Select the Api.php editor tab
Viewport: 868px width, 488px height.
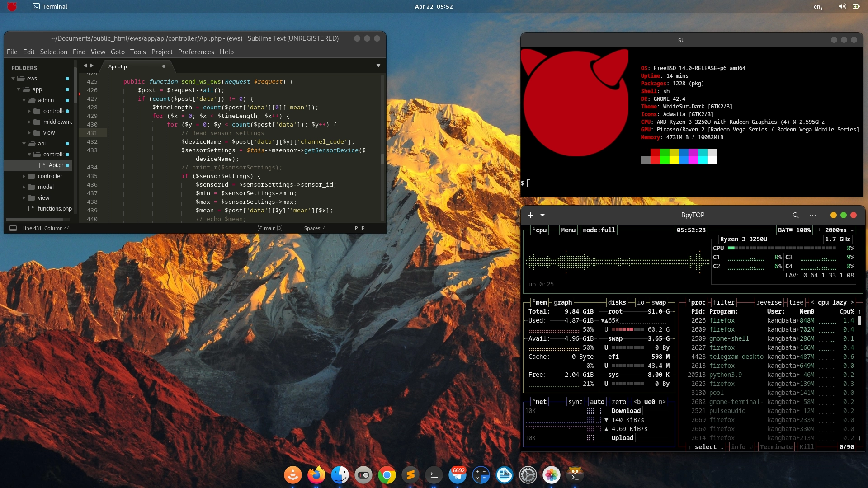[x=118, y=66]
